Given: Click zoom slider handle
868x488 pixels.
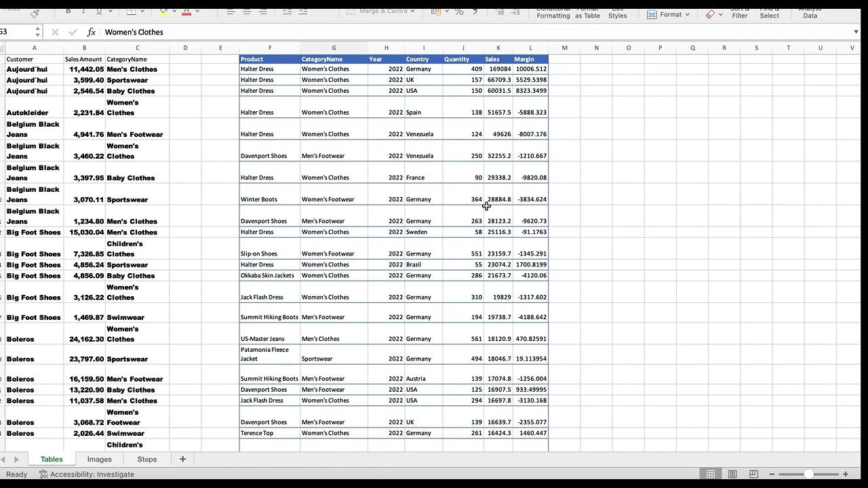Looking at the screenshot, I should point(808,474).
